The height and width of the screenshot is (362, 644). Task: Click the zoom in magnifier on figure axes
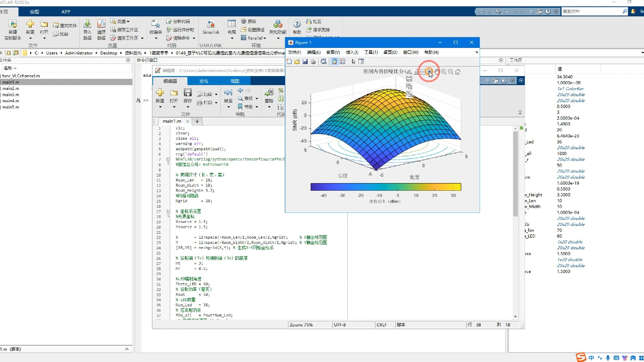(x=444, y=72)
